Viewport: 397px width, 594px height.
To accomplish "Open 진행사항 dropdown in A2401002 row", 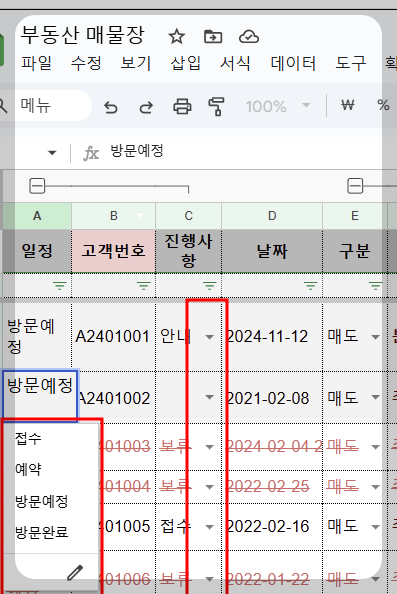I will 209,397.
